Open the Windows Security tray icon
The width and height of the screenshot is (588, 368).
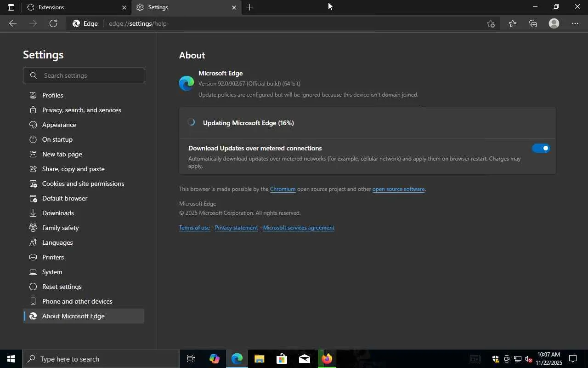[496, 359]
